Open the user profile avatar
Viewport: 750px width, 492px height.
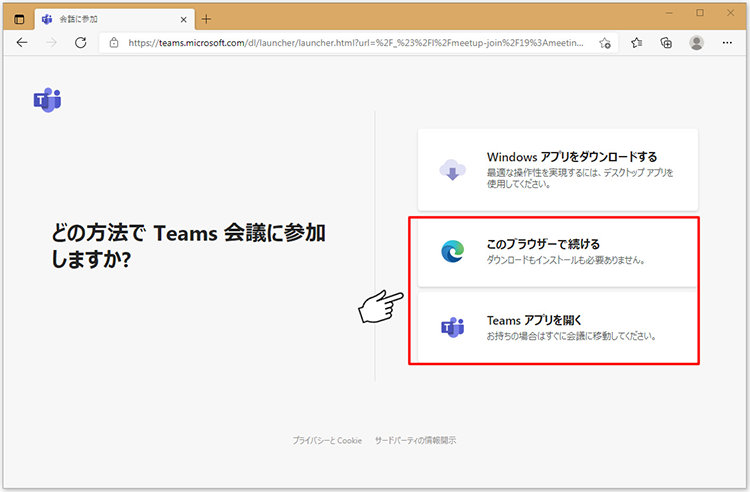[696, 43]
